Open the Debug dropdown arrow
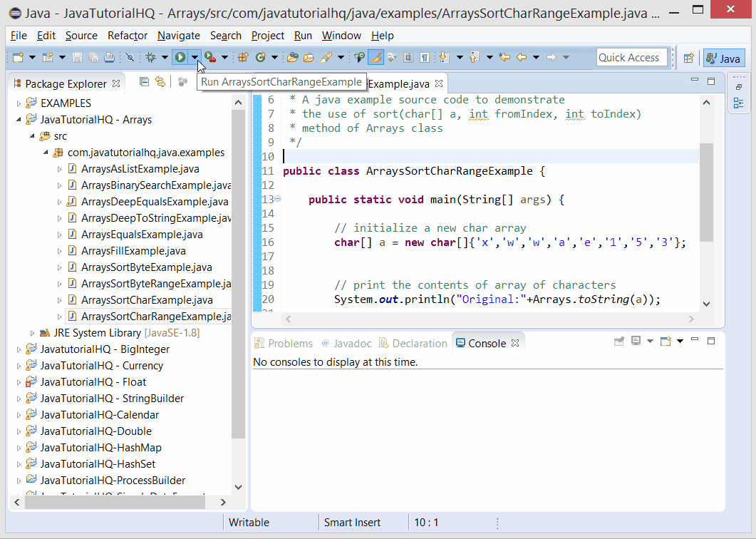The height and width of the screenshot is (539, 756). [x=165, y=58]
